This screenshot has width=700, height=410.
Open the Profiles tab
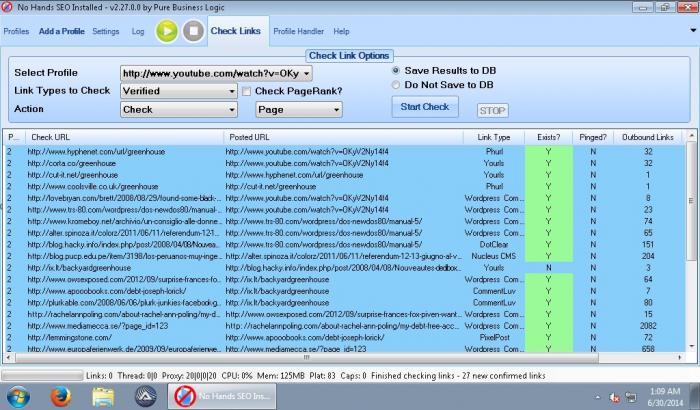point(16,31)
